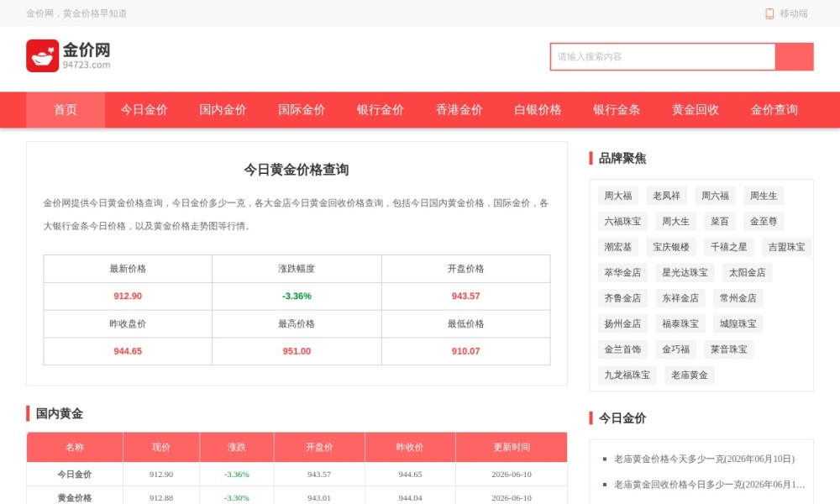Open the 移动端 mobile phone icon
The height and width of the screenshot is (504, 840).
pos(769,13)
